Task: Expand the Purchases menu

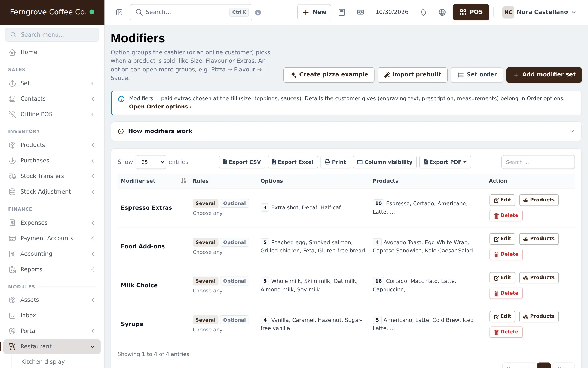Action: click(x=52, y=161)
